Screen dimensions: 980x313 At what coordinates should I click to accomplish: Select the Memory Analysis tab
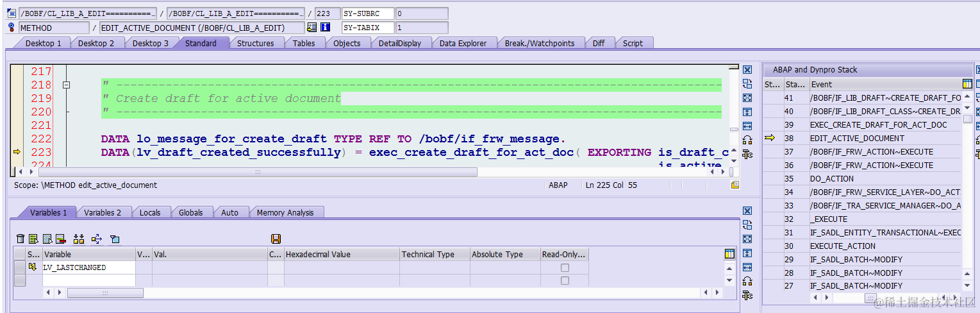[x=285, y=212]
